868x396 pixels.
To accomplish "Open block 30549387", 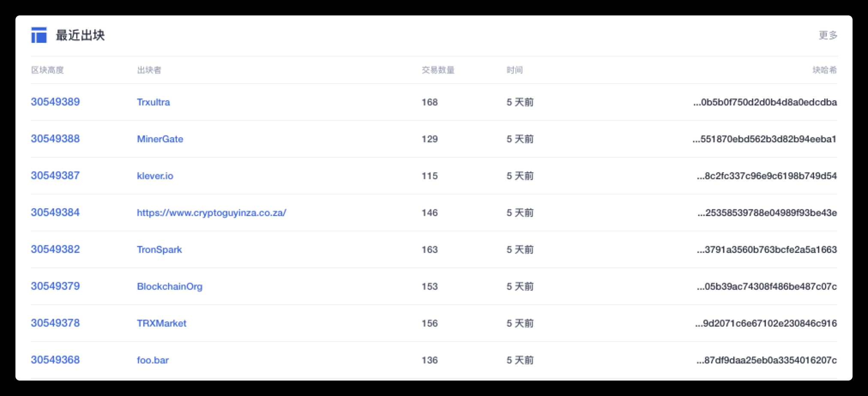I will 55,176.
